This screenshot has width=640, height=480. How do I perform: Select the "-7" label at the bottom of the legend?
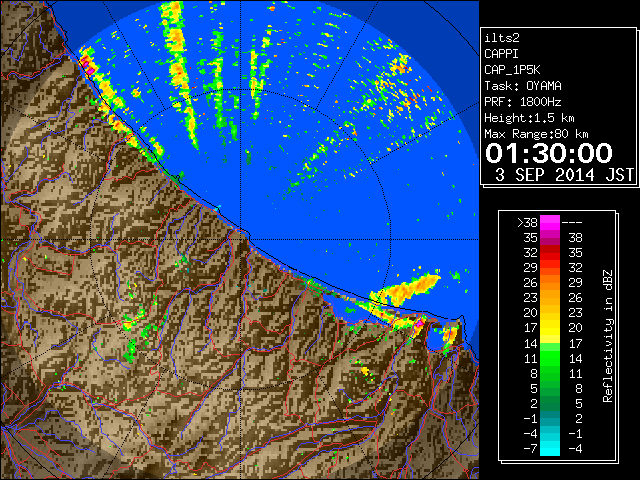[530, 449]
